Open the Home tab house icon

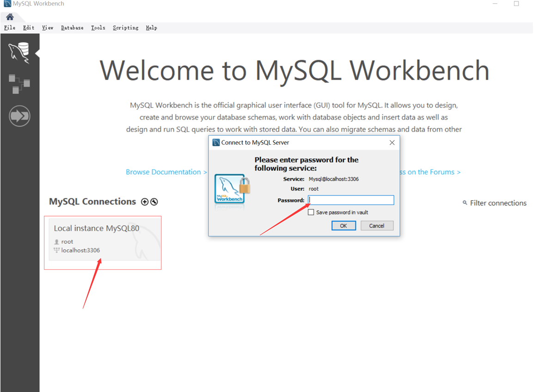click(10, 17)
